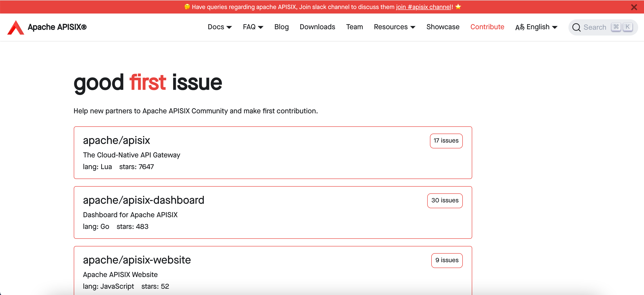Select the Contribute nav item
The height and width of the screenshot is (295, 644).
(487, 27)
